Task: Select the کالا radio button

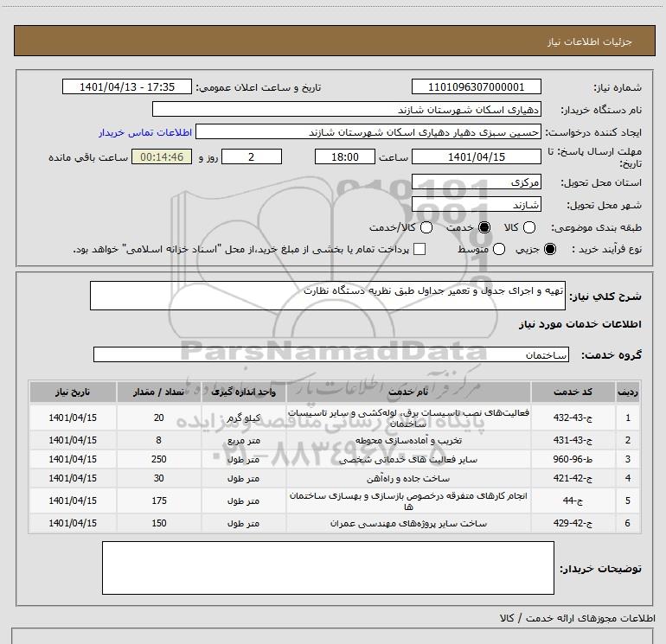Action: [528, 227]
